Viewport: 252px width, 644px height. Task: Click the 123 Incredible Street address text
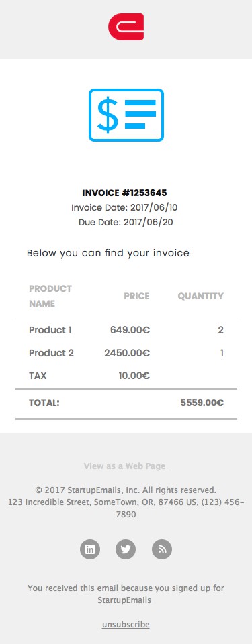pos(126,508)
